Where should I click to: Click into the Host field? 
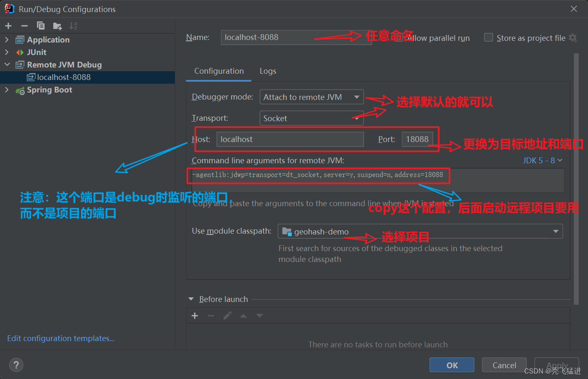tap(290, 139)
